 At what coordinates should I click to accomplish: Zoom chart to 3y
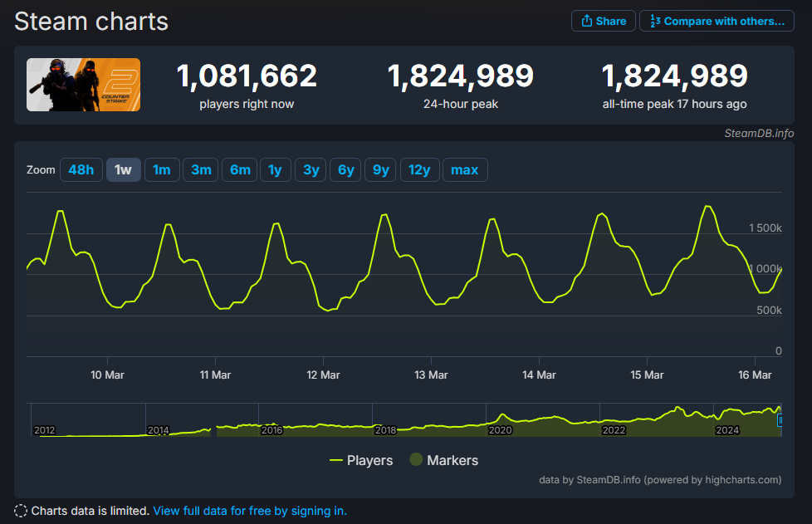tap(311, 170)
